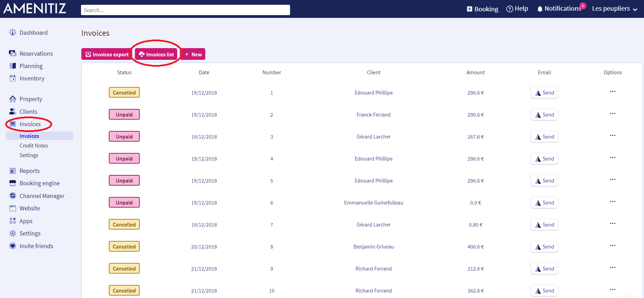The width and height of the screenshot is (644, 298).
Task: Send email for invoice number 10
Action: (544, 291)
